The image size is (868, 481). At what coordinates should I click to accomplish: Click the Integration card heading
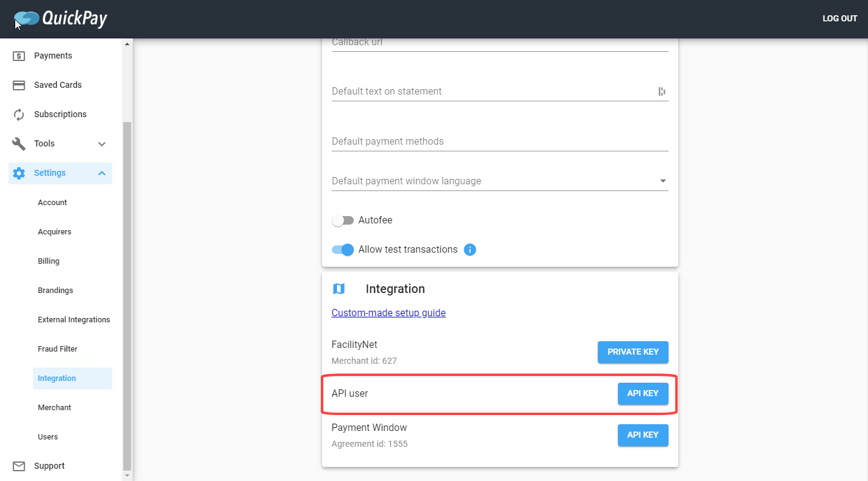tap(395, 289)
